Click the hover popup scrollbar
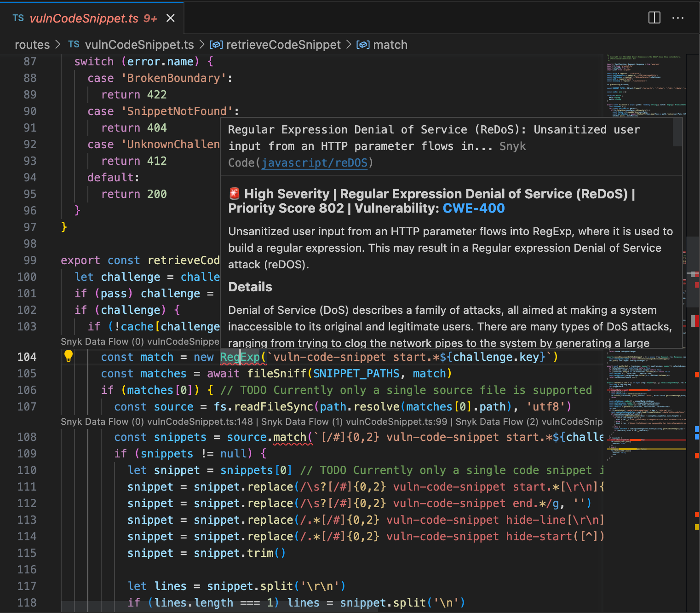The width and height of the screenshot is (700, 613). [677, 133]
